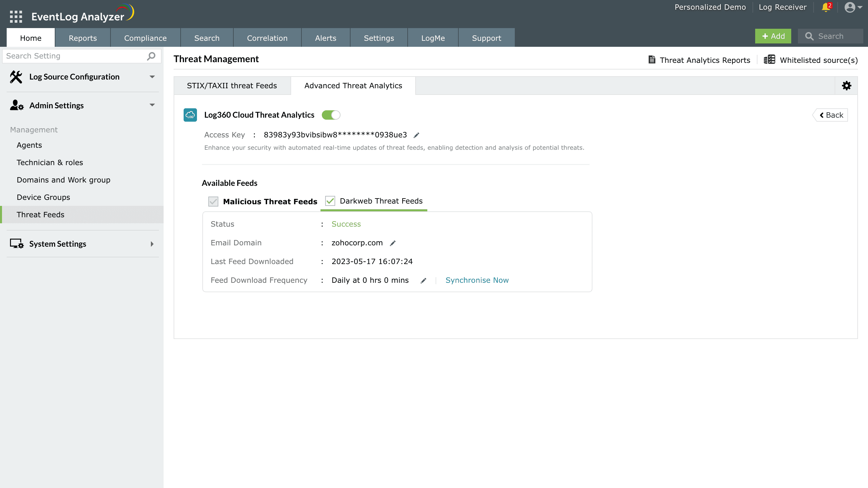868x488 pixels.
Task: Edit Feed Download Frequency pencil icon
Action: 423,280
